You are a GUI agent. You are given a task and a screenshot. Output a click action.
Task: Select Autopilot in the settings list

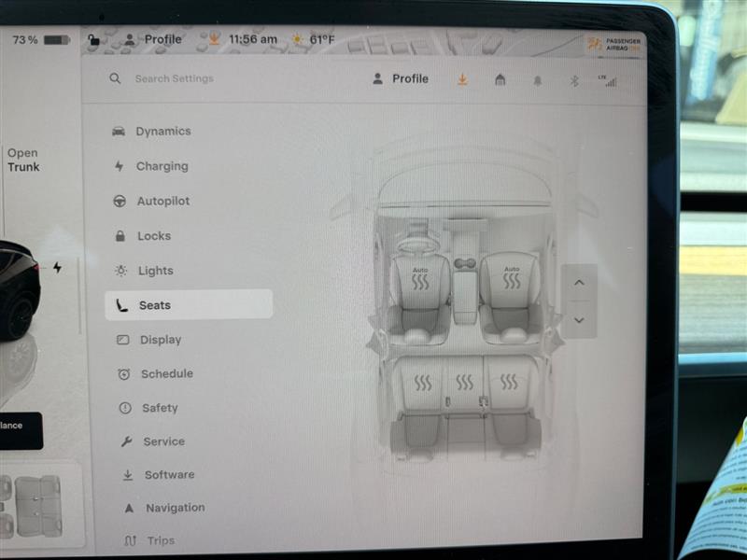pos(162,201)
